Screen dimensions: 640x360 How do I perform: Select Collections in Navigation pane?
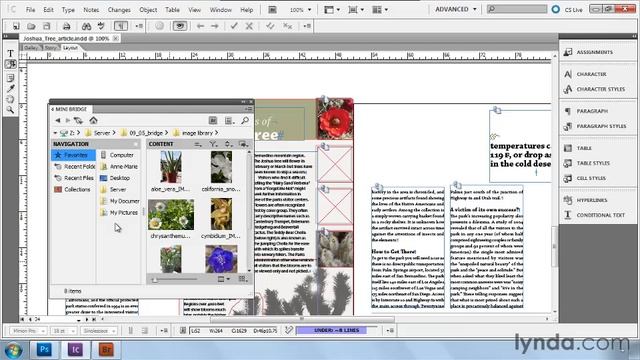pos(72,189)
